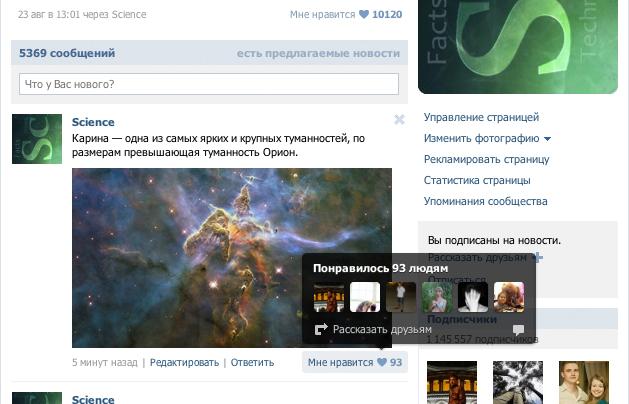
Task: Open the Carina nebula photo
Action: 232,258
